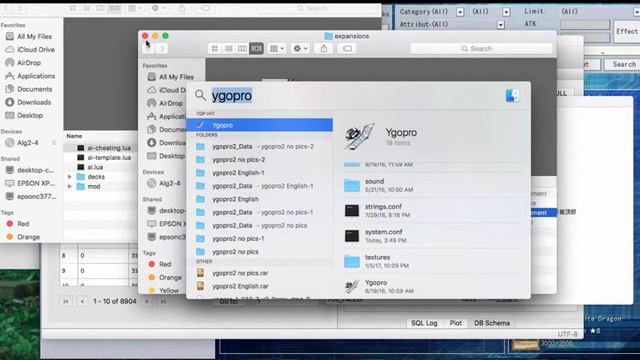Eject Alg2-4 in back Finder sidebar
The height and width of the screenshot is (360, 640).
click(54, 143)
